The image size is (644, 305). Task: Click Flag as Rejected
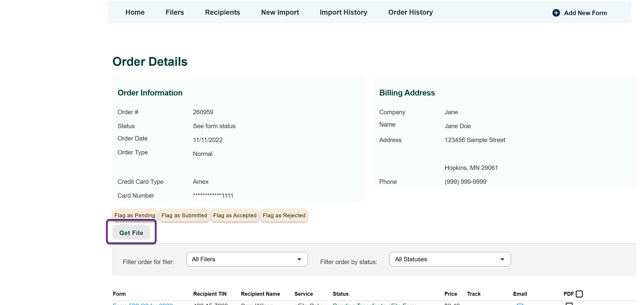pos(284,215)
